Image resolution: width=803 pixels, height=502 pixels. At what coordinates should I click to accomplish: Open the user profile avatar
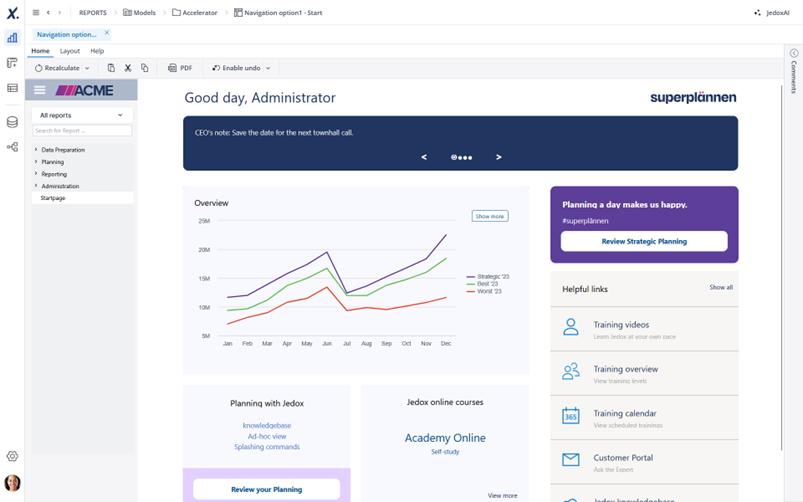(12, 483)
